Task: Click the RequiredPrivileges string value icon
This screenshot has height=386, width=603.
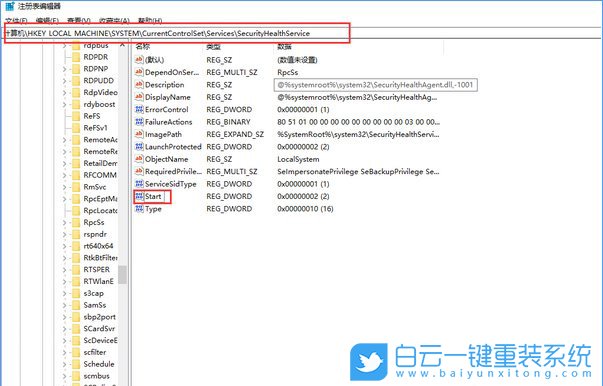Action: click(x=139, y=171)
